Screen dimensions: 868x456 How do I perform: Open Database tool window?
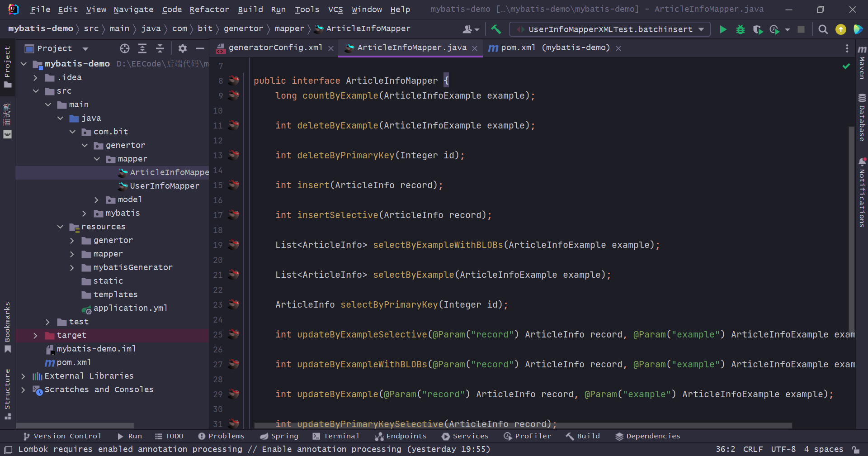[862, 117]
